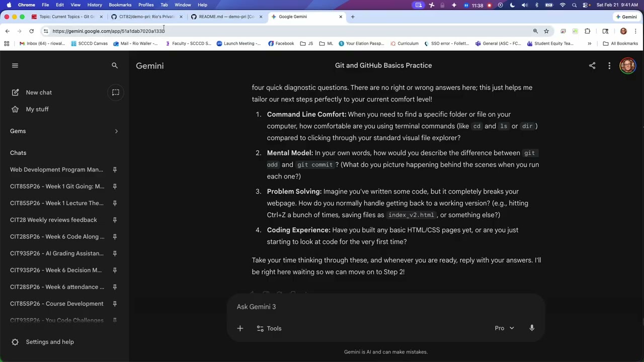Open the ML bookmarks folder

tap(327, 44)
